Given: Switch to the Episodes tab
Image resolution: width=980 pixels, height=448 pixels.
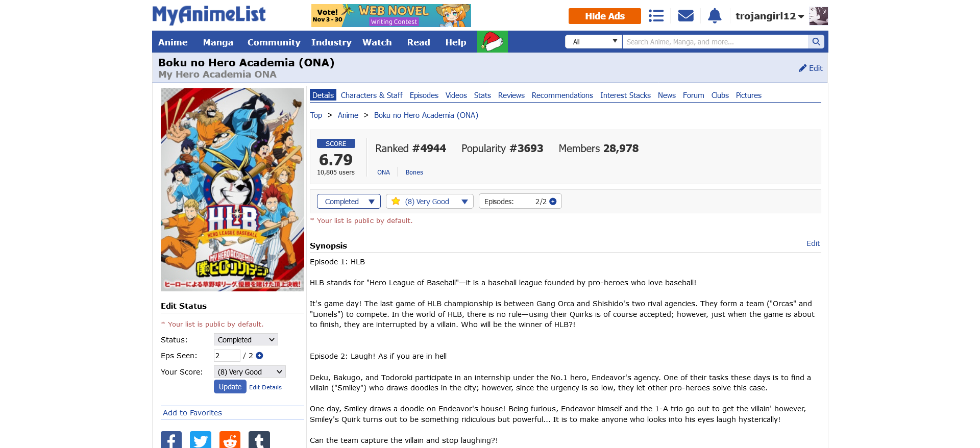Looking at the screenshot, I should point(424,95).
